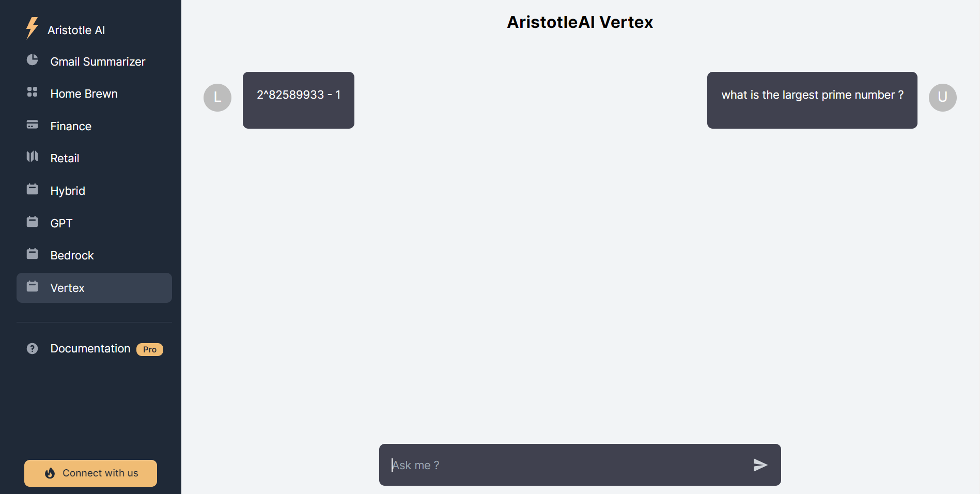
Task: Click the Pro badge next to Documentation
Action: click(x=150, y=350)
